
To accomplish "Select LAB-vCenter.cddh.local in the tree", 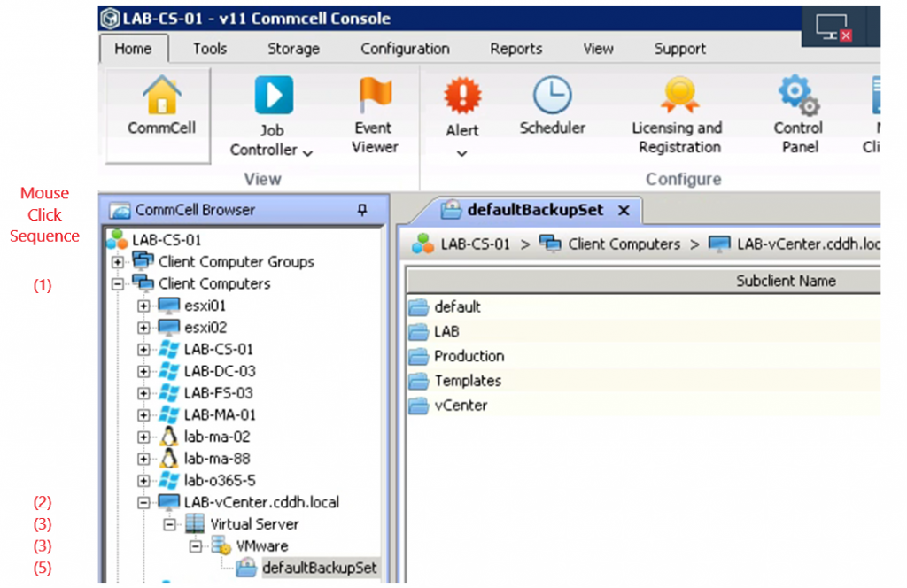I will coord(261,502).
